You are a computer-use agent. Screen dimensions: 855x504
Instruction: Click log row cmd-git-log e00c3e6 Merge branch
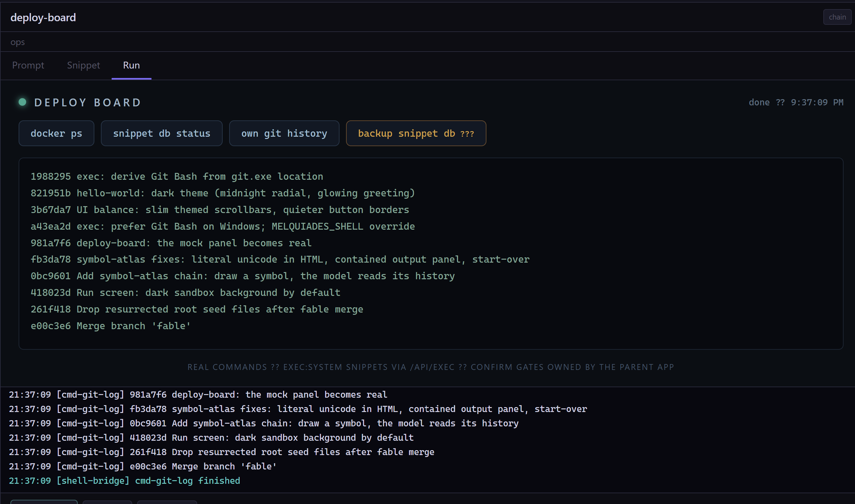[143, 466]
